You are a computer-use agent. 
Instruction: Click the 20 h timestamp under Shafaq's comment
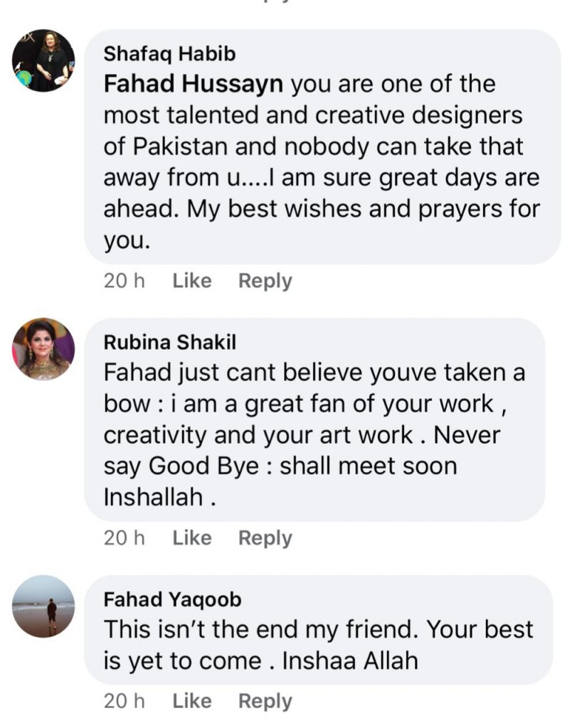(x=124, y=281)
